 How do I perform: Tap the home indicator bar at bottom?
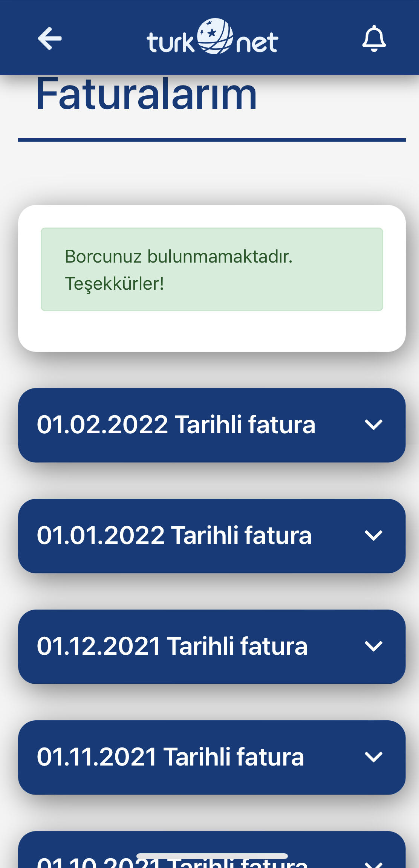click(212, 856)
